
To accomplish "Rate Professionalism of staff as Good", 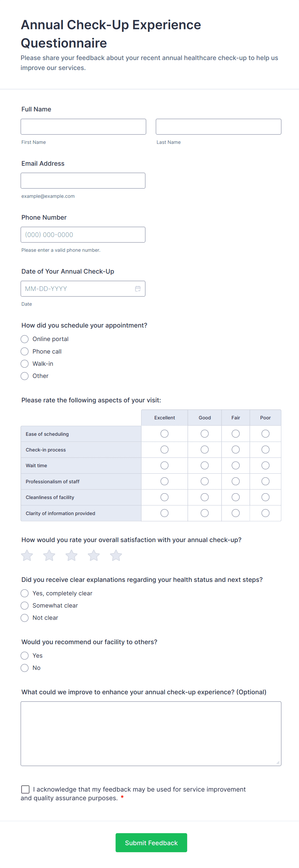I will (x=204, y=481).
